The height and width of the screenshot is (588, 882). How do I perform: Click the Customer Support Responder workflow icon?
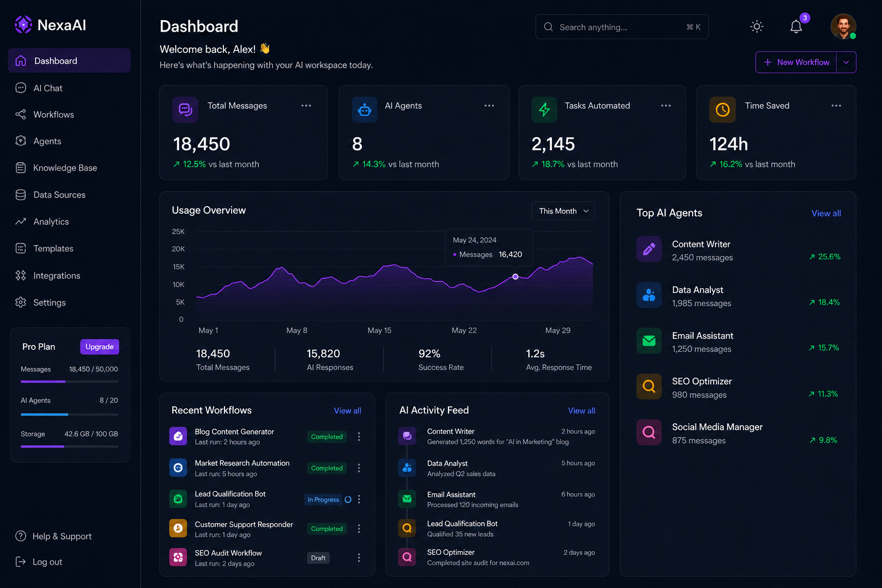tap(178, 528)
